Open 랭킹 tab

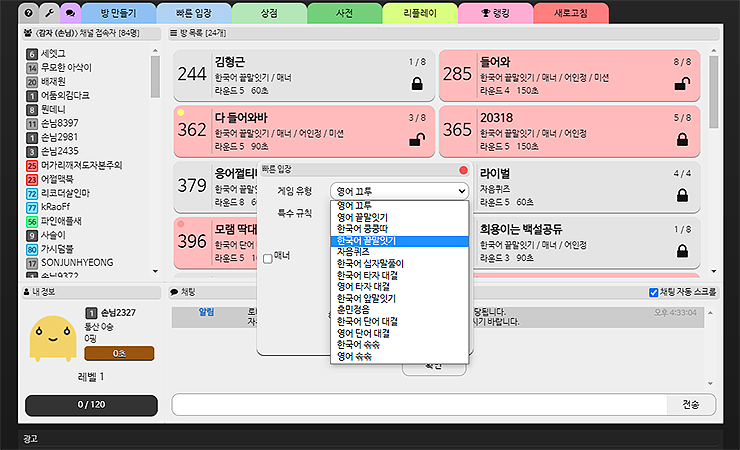pos(496,13)
